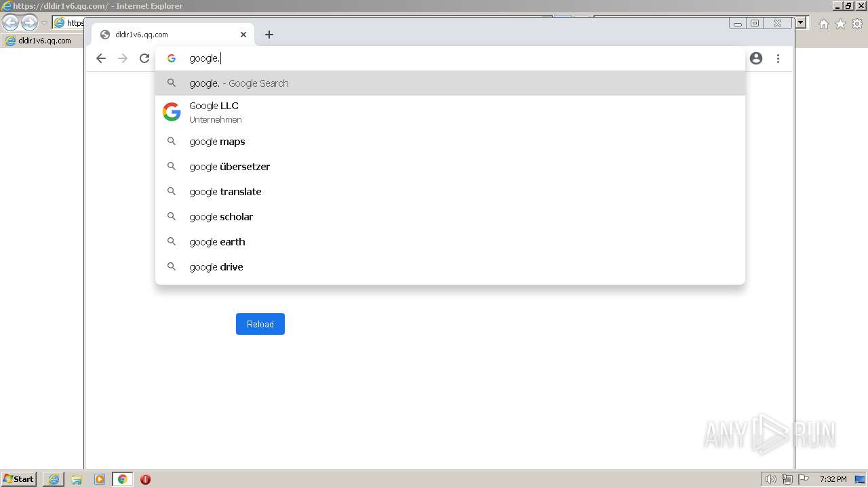The width and height of the screenshot is (868, 488).
Task: Click the show desktop icon by the clock
Action: tap(861, 479)
